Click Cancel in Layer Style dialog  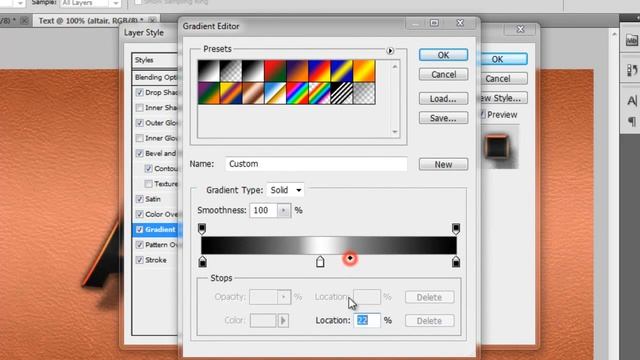[x=503, y=78]
